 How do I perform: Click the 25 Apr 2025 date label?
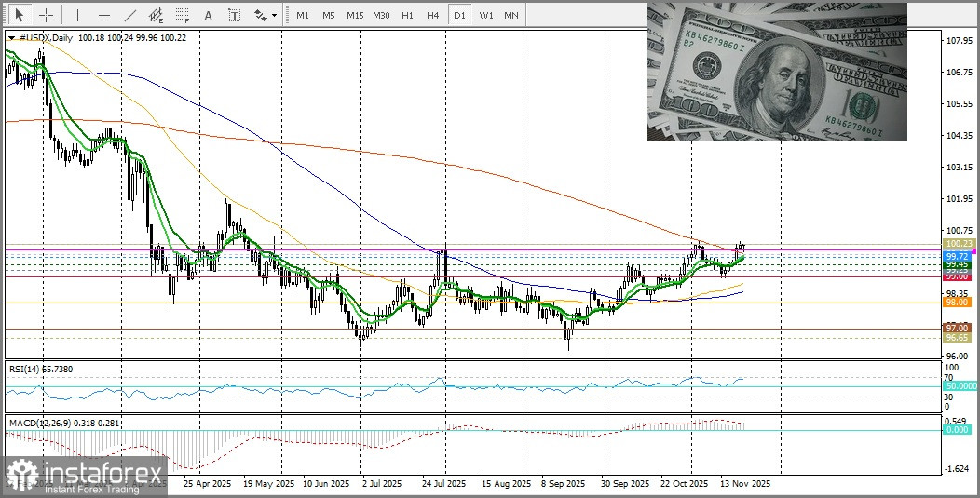[x=206, y=484]
